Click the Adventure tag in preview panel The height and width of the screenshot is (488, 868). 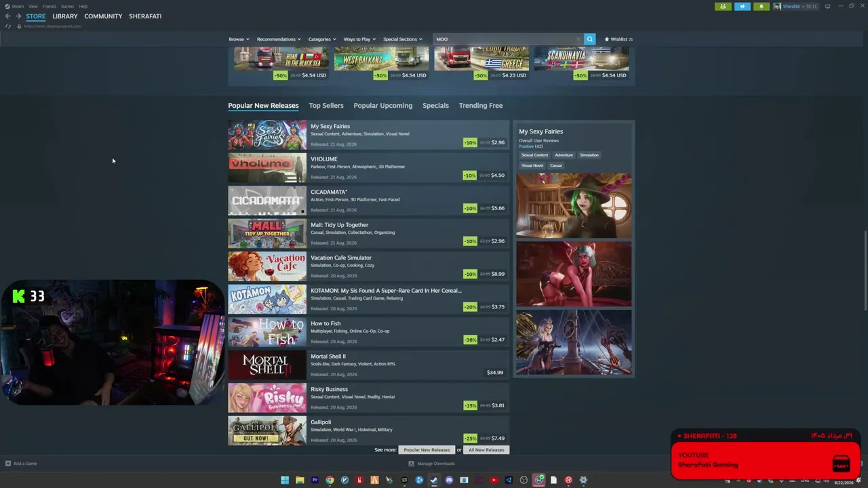564,155
